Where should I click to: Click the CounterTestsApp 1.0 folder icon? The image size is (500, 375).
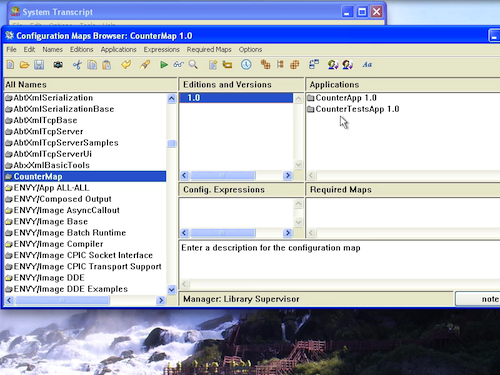pyautogui.click(x=311, y=109)
